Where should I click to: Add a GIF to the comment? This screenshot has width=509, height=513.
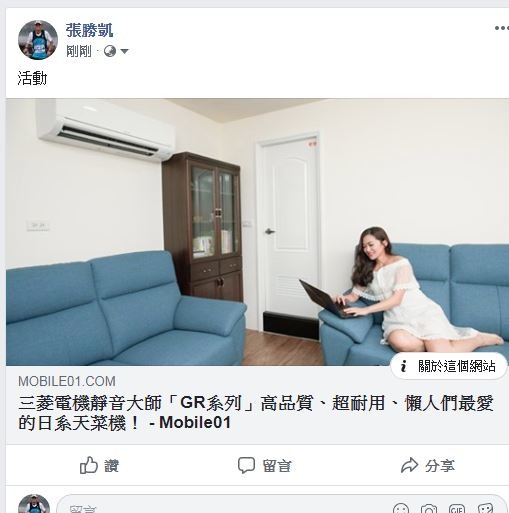(x=457, y=509)
